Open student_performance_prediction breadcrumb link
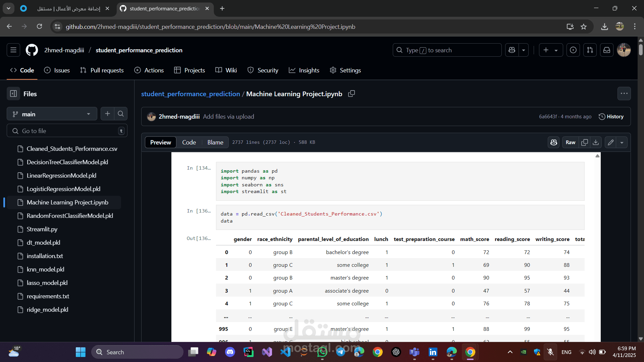Viewport: 644px width, 362px height. (190, 94)
